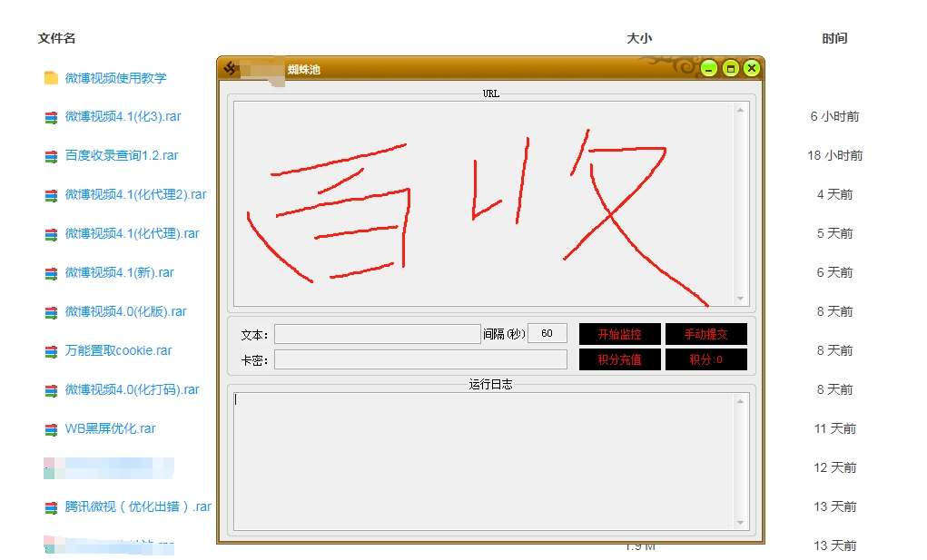This screenshot has width=927, height=560.
Task: Click the 时间 column header
Action: point(834,38)
